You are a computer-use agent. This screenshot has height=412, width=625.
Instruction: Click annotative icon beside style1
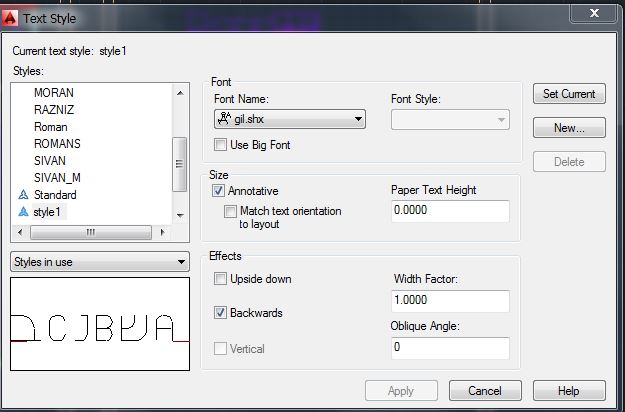23,212
